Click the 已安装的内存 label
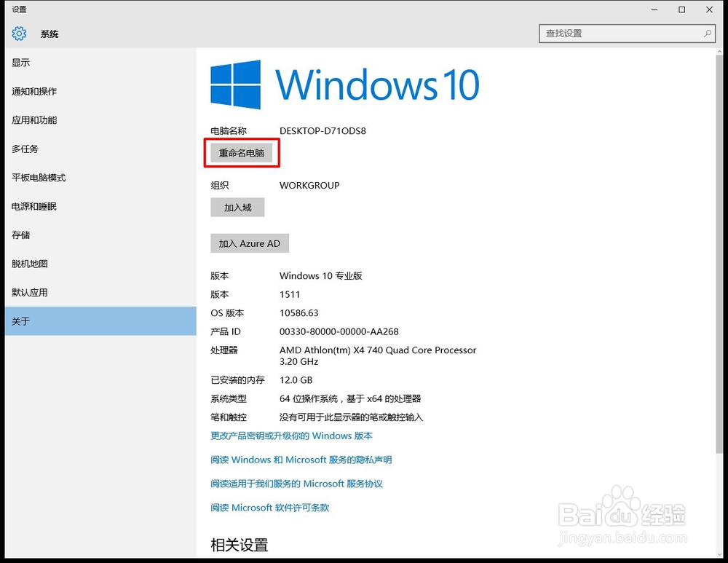 (237, 380)
